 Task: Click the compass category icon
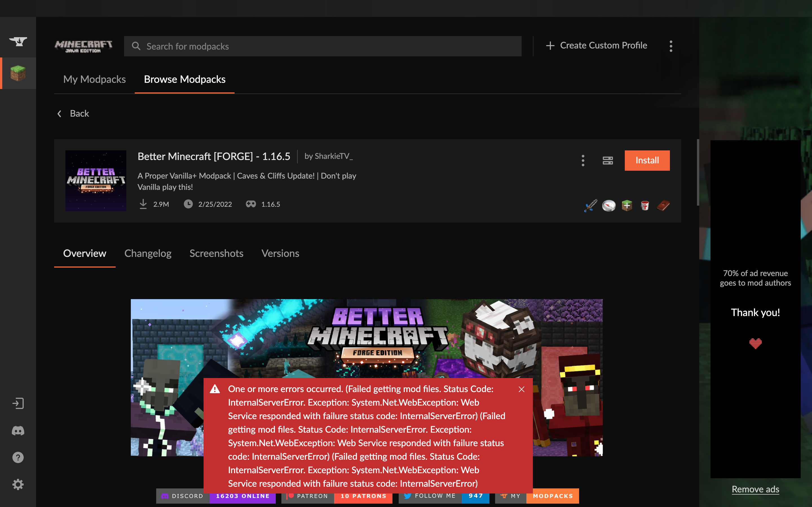point(609,205)
